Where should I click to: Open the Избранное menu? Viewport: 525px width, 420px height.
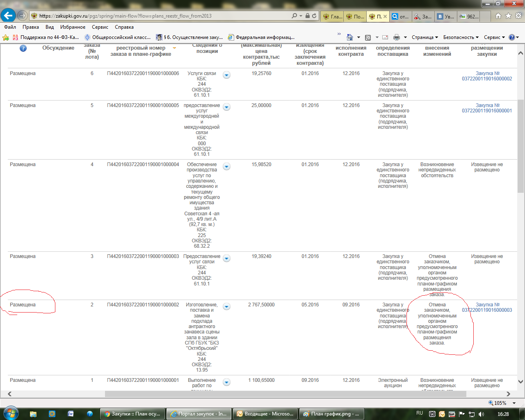pyautogui.click(x=73, y=27)
